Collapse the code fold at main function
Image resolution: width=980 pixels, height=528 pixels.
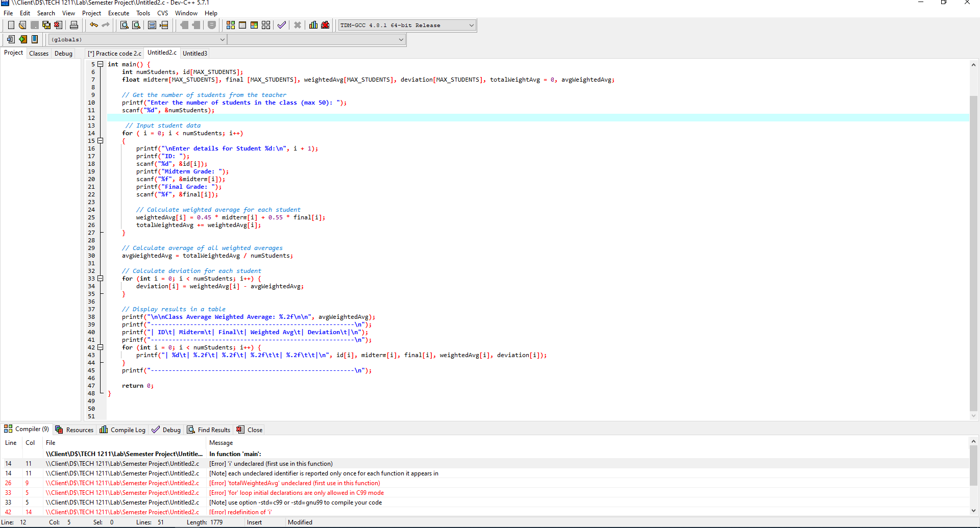click(100, 64)
